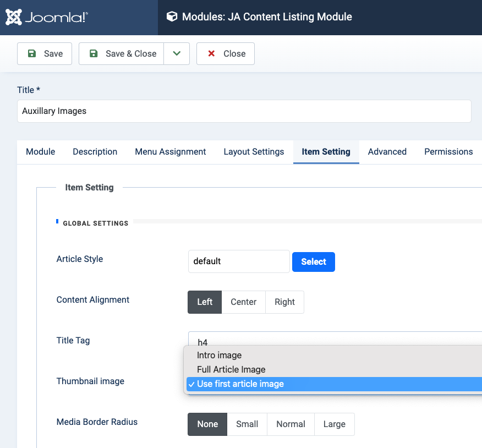Click the Title input field
The image size is (482, 448).
[244, 111]
